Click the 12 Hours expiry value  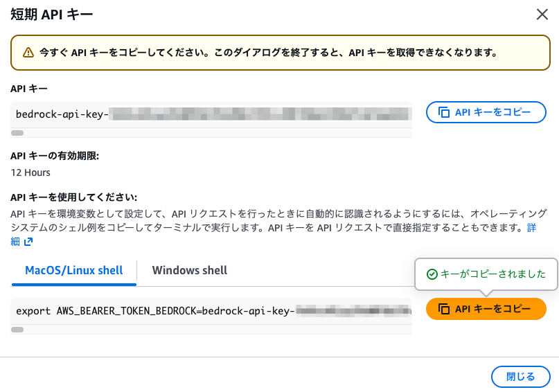click(30, 172)
